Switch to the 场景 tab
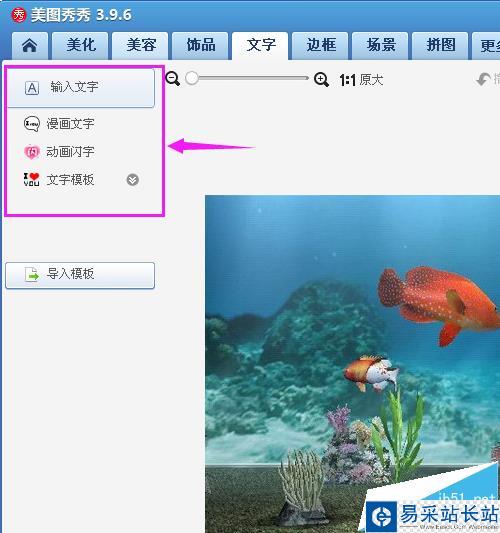Image resolution: width=500 pixels, height=533 pixels. pyautogui.click(x=380, y=46)
